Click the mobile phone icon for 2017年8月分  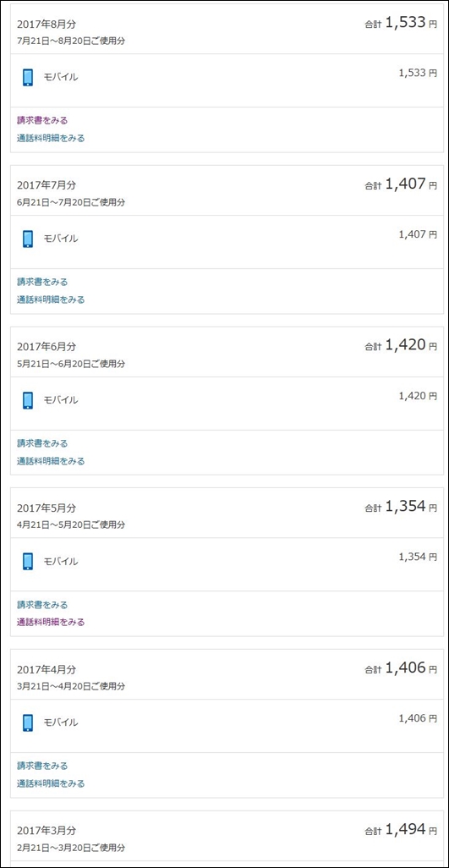pos(28,77)
